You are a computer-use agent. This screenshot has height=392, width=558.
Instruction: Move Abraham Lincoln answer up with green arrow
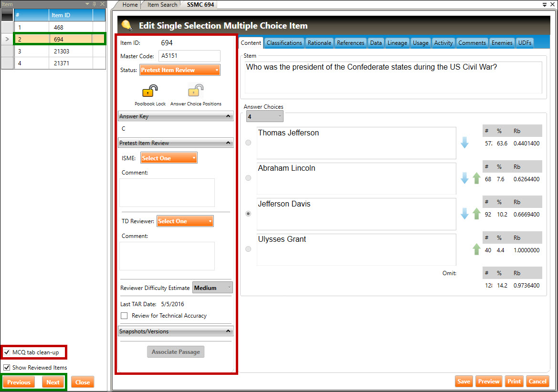pyautogui.click(x=476, y=178)
